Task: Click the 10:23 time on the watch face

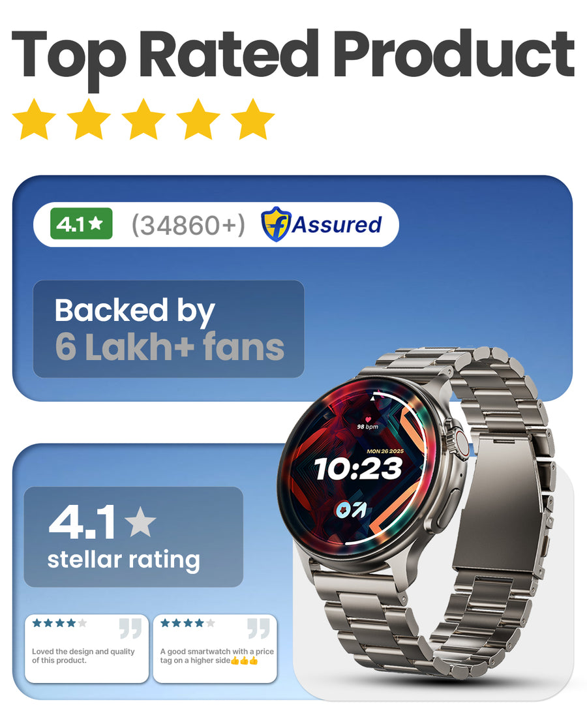Action: (x=358, y=469)
